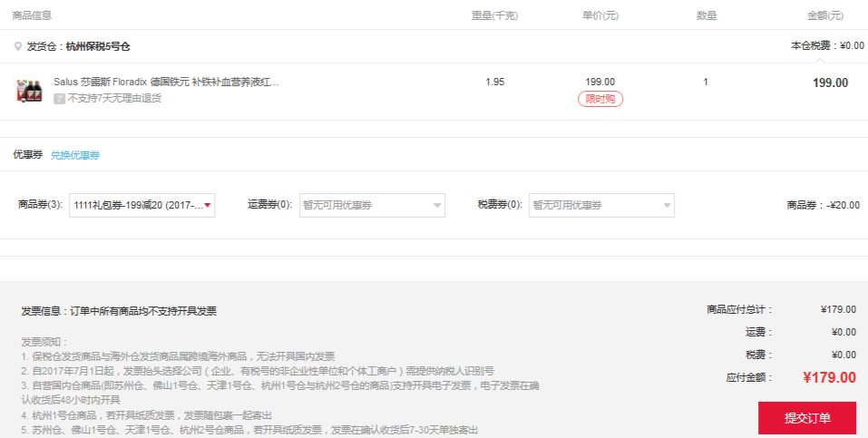Click the 发票须知 label

point(44,342)
